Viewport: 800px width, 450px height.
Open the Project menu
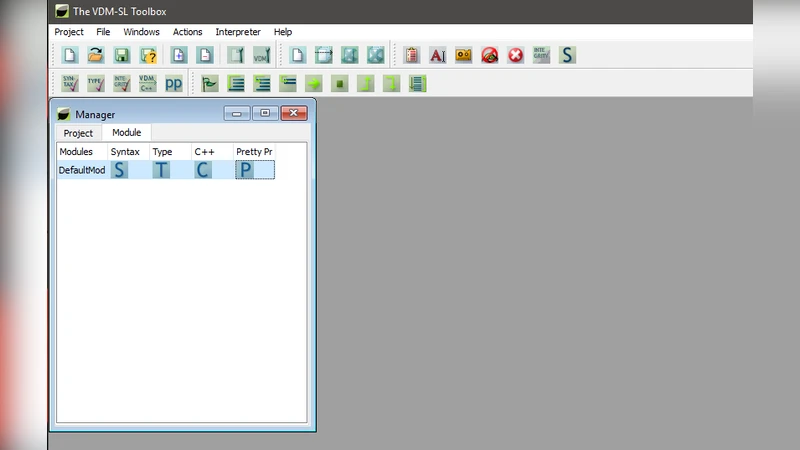click(69, 32)
